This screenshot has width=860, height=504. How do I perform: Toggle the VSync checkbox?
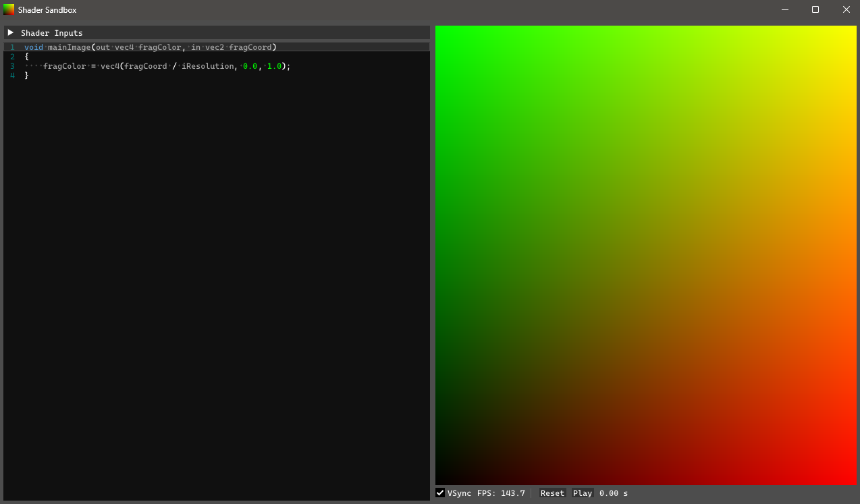pos(440,493)
